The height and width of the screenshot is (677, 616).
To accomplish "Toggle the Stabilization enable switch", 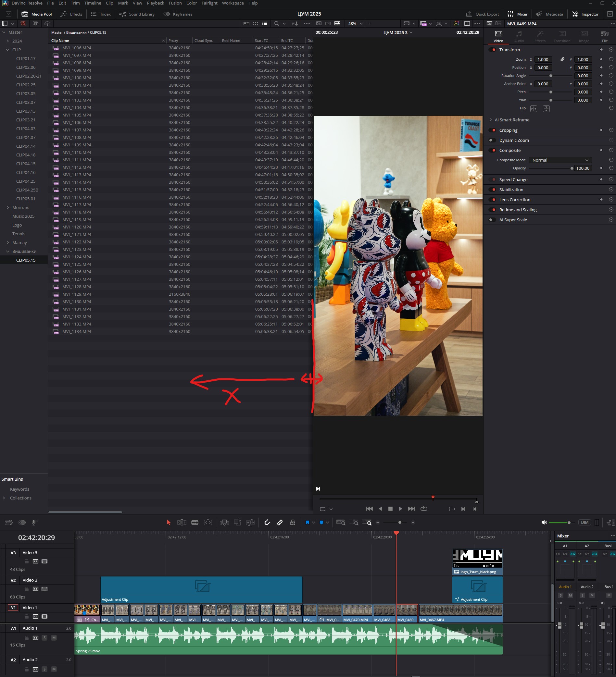I will point(492,190).
